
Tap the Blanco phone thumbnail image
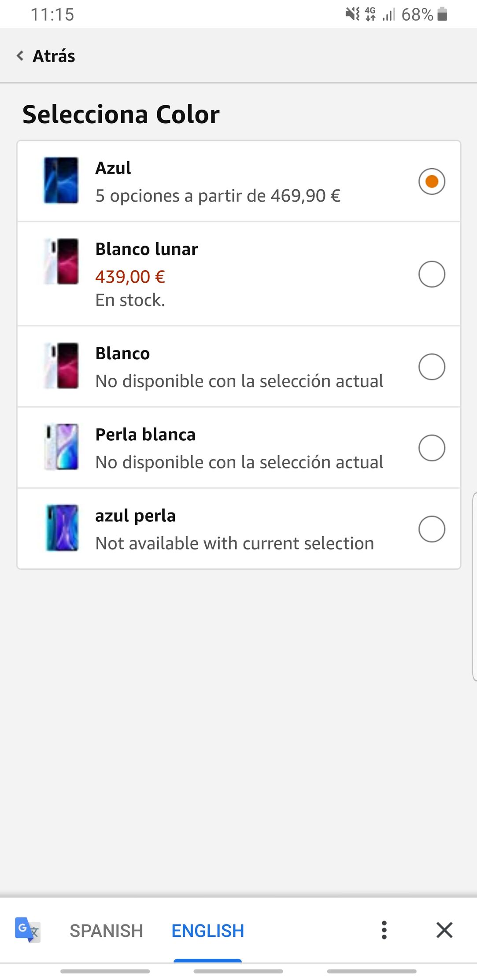(x=62, y=366)
